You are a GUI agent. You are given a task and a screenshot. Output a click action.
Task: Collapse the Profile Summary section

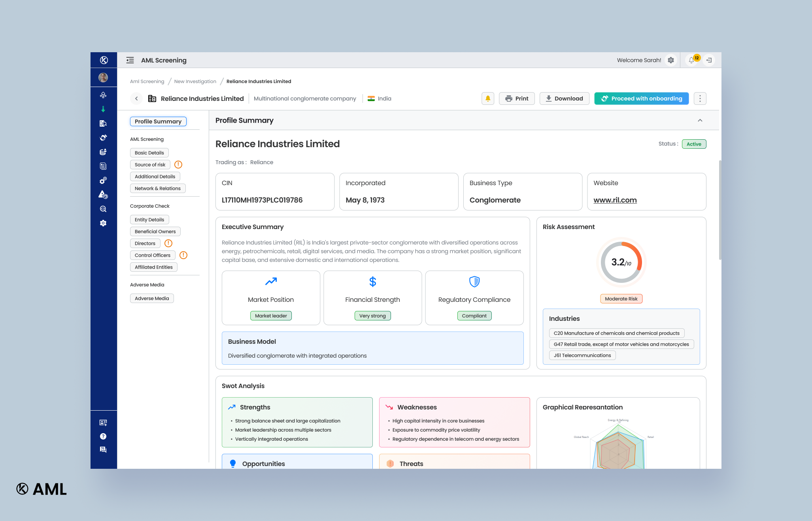coord(700,120)
